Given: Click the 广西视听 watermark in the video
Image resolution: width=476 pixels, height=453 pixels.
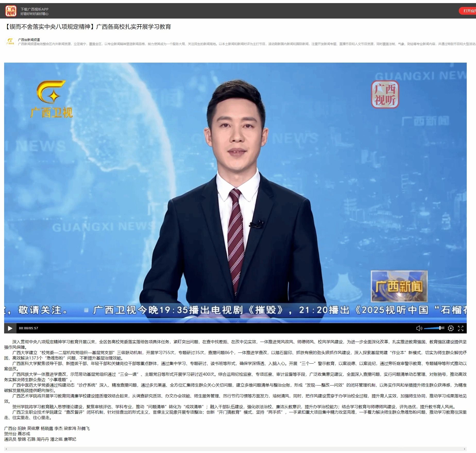Looking at the screenshot, I should 385,94.
